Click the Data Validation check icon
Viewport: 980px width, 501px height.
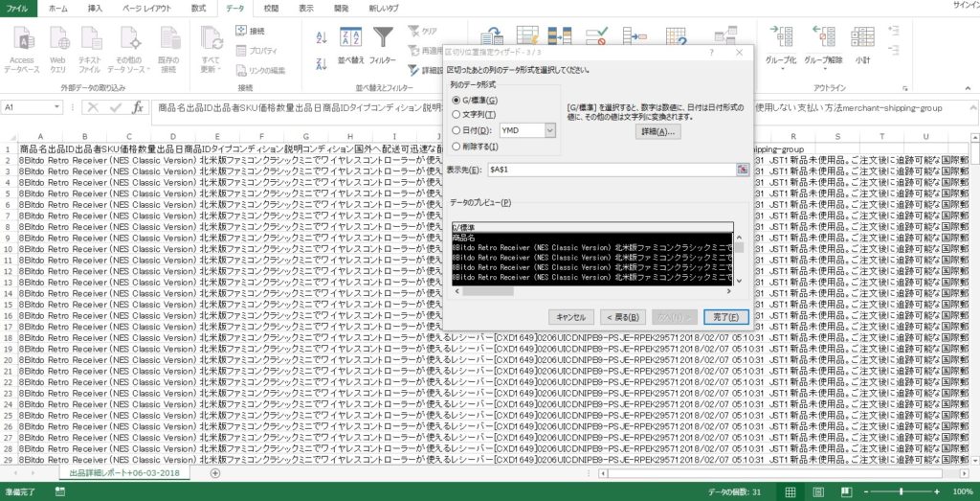596,36
